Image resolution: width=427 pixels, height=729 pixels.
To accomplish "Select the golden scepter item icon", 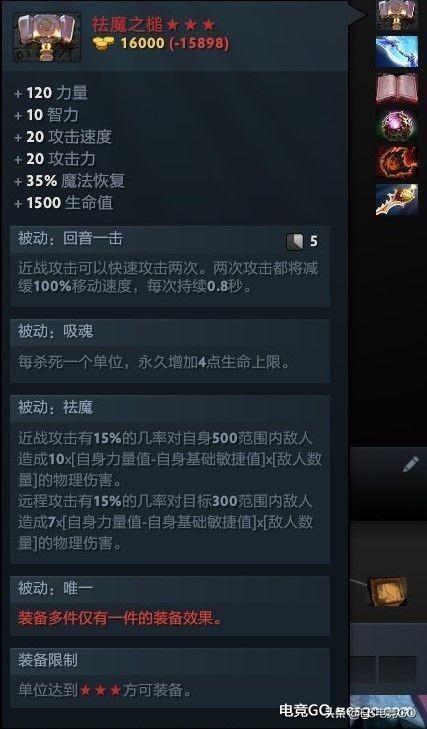I will point(396,199).
